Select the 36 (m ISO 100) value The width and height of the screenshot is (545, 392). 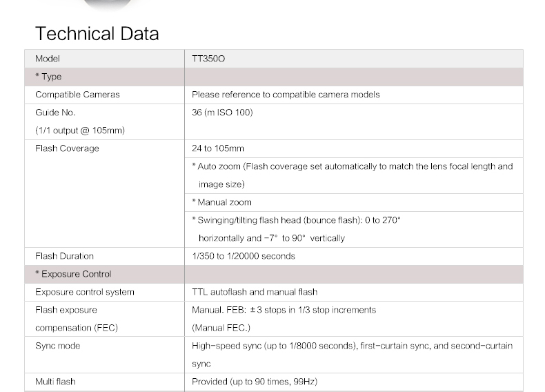click(222, 112)
